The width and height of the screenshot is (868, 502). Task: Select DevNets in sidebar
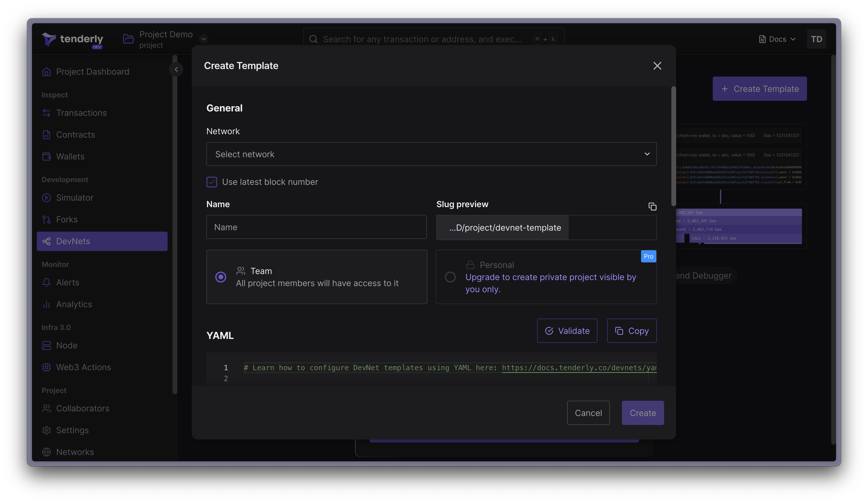pos(102,241)
